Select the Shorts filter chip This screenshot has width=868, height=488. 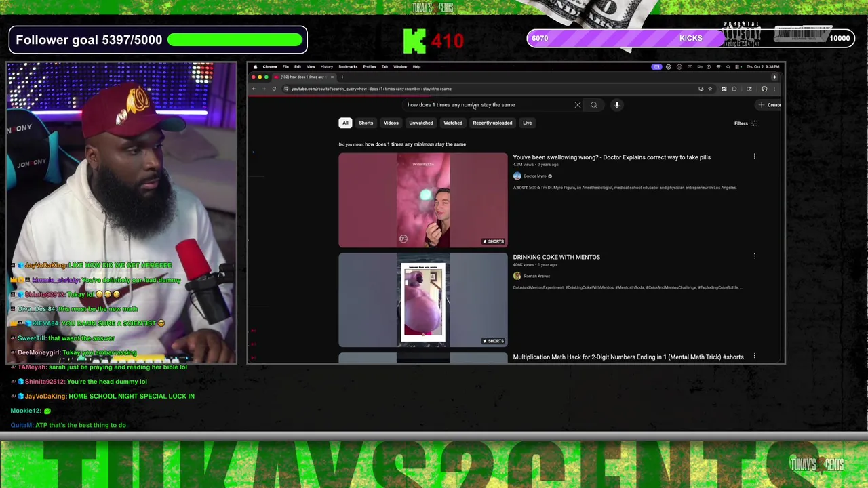[x=366, y=123]
